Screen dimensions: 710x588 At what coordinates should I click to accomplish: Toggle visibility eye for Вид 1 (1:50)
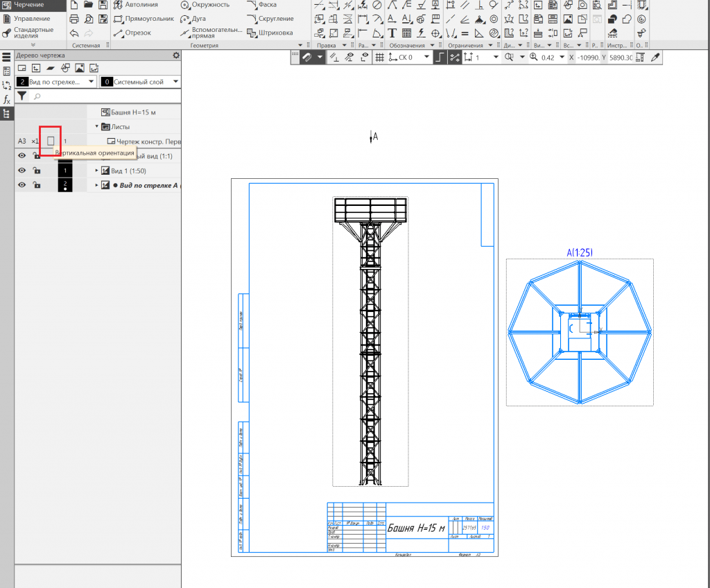click(21, 171)
